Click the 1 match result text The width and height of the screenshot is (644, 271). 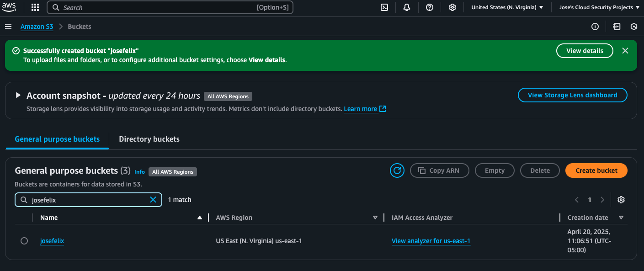(x=180, y=200)
